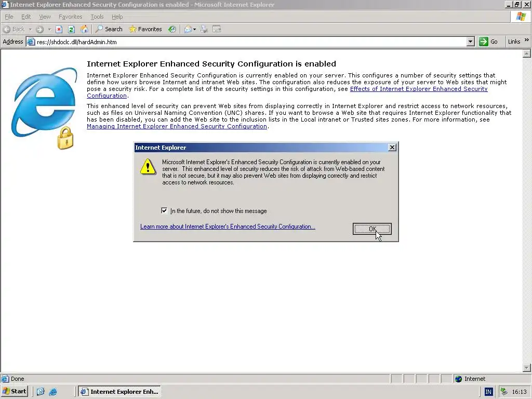Uncheck 'In the future, do not show this message'
The height and width of the screenshot is (399, 532).
[164, 211]
